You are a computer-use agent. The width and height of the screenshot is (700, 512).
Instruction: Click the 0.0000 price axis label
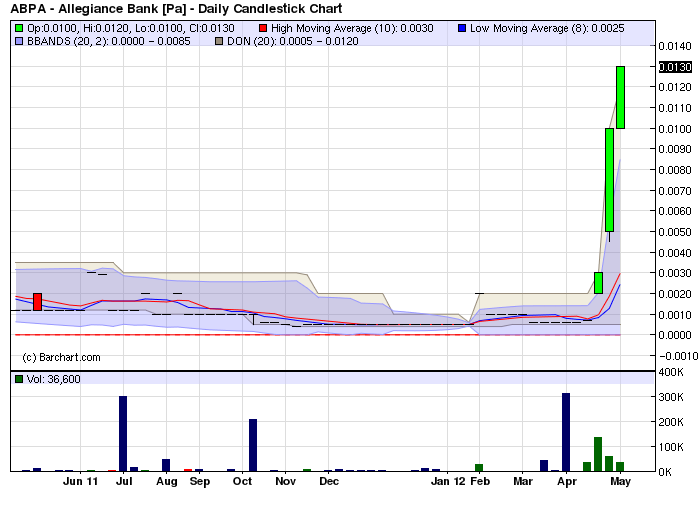[675, 335]
